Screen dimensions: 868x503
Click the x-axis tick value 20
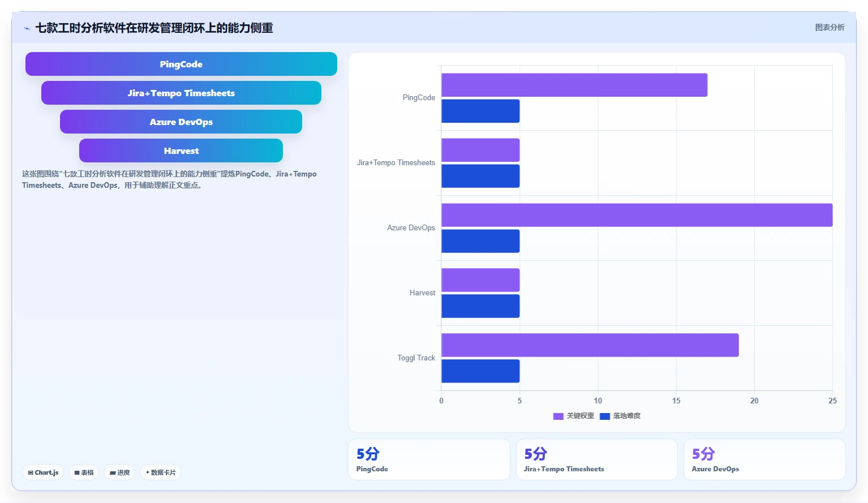pos(754,401)
